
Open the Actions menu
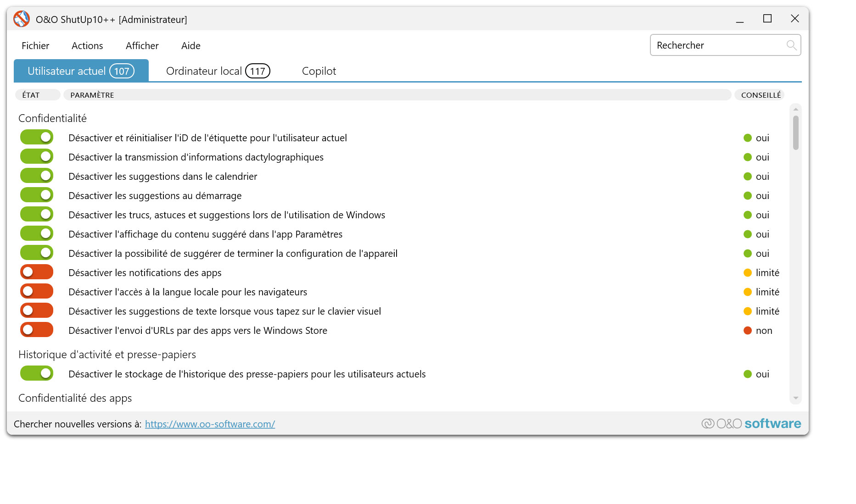(x=87, y=45)
